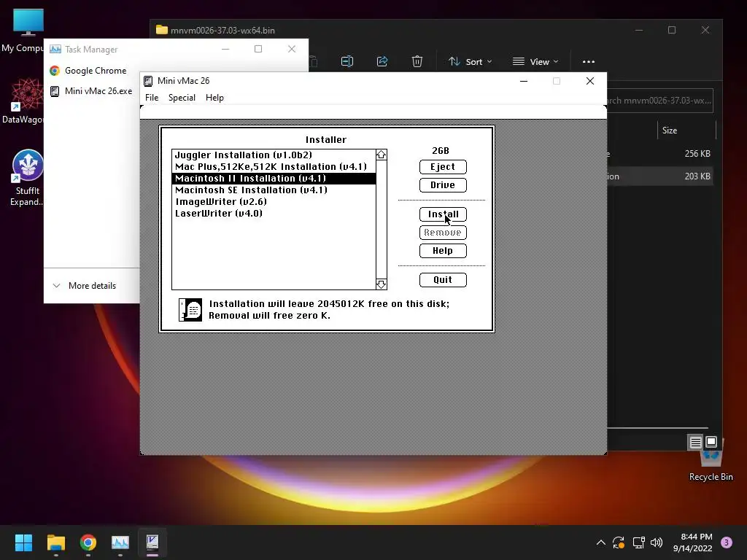Click the File Explorer search box
This screenshot has width=747, height=560.
[x=660, y=101]
